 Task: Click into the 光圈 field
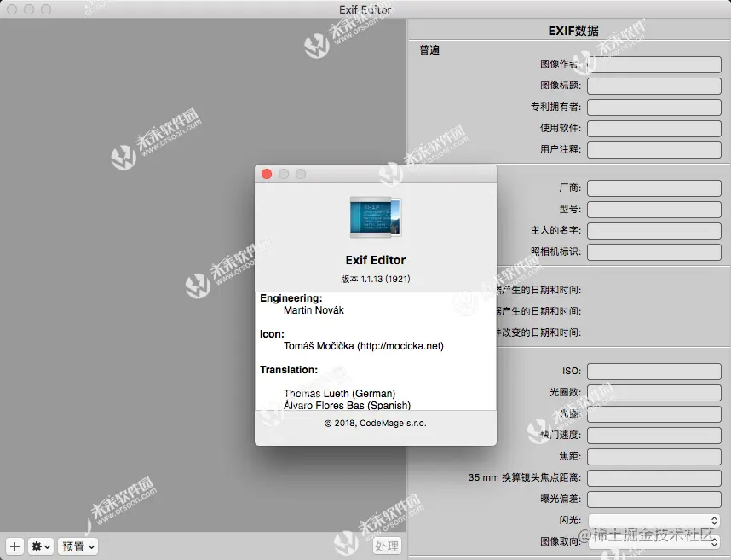coord(654,414)
